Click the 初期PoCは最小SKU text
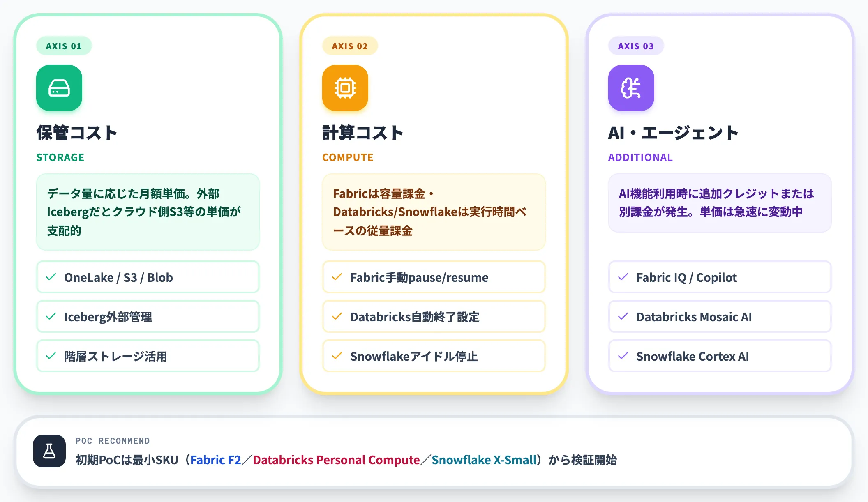 coord(127,460)
